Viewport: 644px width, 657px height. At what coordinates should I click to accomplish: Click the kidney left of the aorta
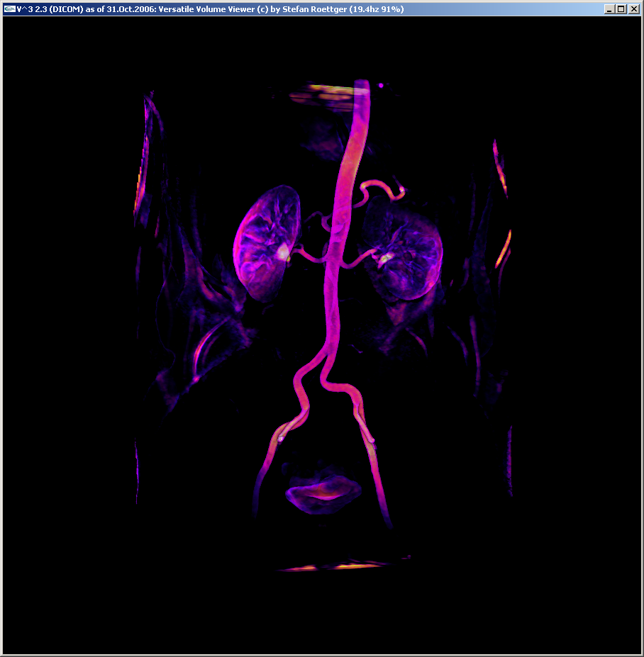click(267, 243)
